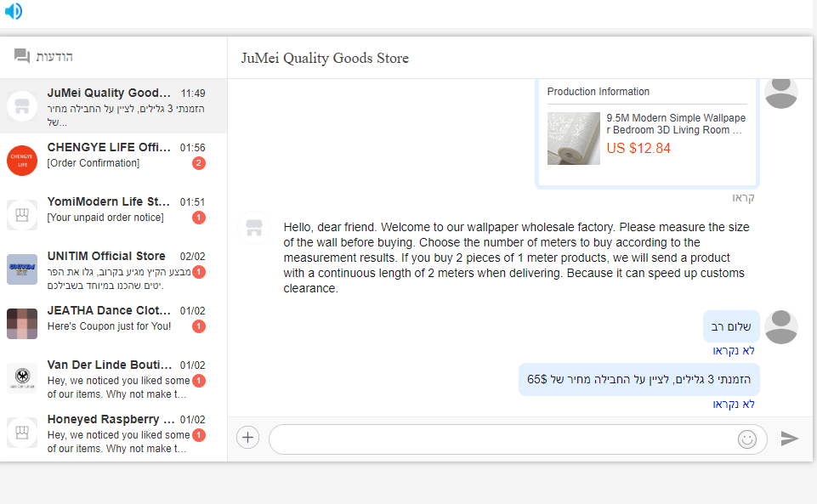Image resolution: width=817 pixels, height=504 pixels.
Task: Click the US $12.84 product price
Action: 638,149
